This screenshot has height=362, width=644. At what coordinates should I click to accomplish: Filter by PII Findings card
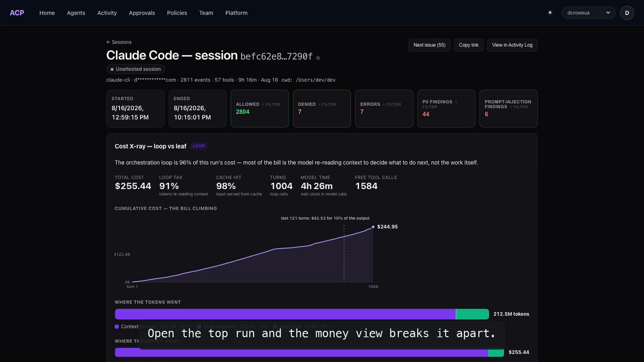pyautogui.click(x=446, y=109)
